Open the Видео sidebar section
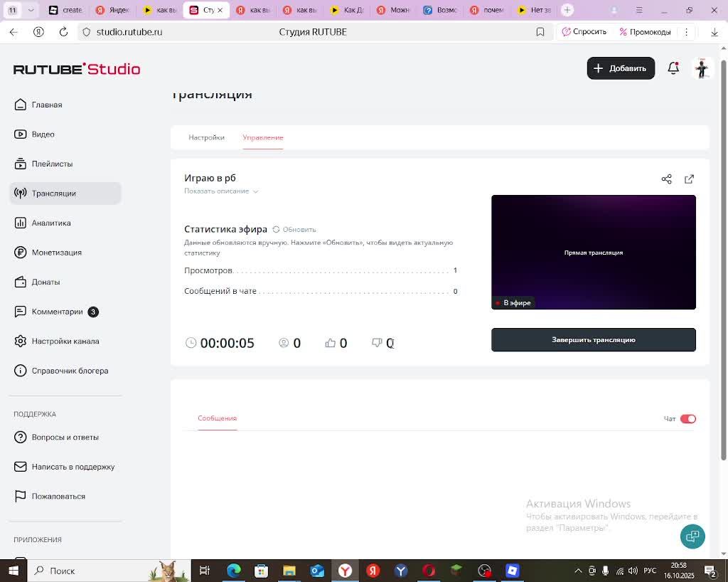The width and height of the screenshot is (728, 582). pos(34,134)
